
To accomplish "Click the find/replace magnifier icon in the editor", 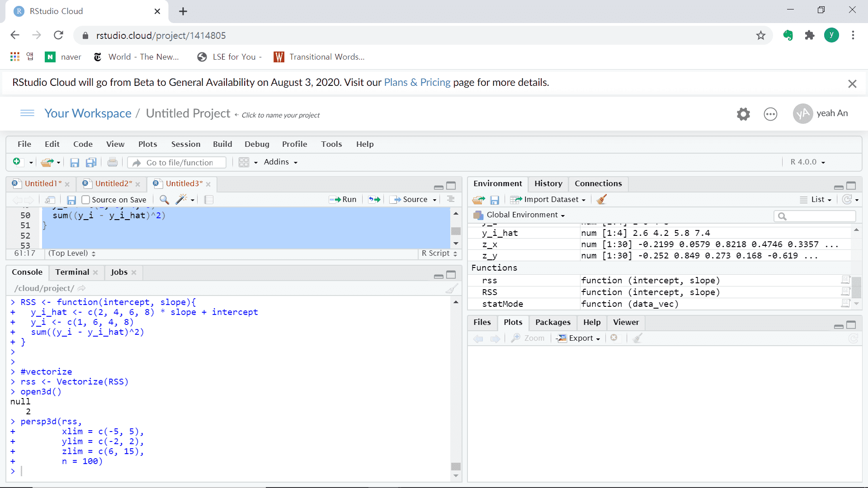I will tap(164, 199).
